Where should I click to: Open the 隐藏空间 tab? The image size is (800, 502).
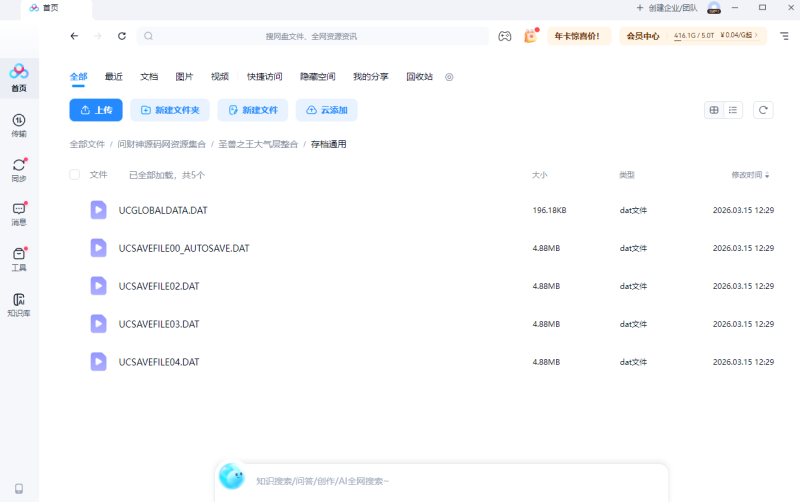coord(318,77)
